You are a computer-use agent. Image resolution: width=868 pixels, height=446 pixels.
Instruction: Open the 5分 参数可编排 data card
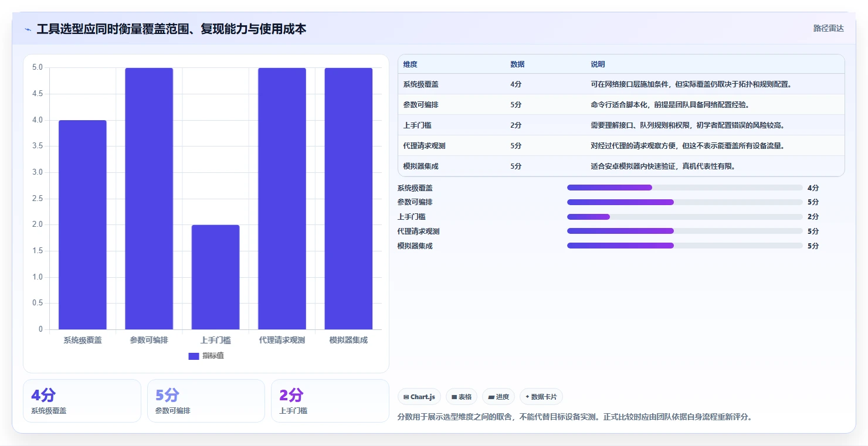tap(206, 401)
